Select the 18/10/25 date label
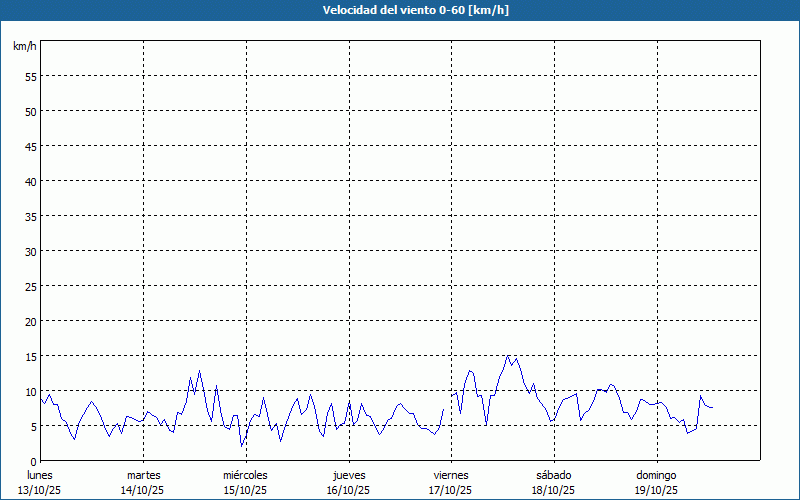 tap(553, 490)
